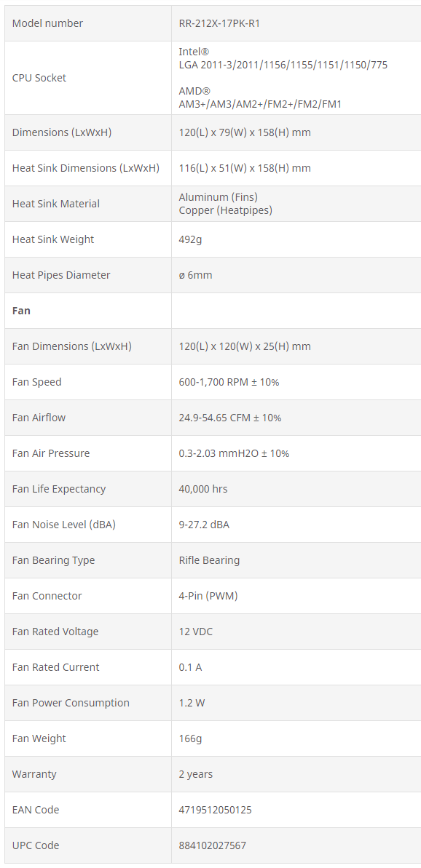Click the heat sink weight 492g value
The image size is (421, 868).
coord(192,239)
